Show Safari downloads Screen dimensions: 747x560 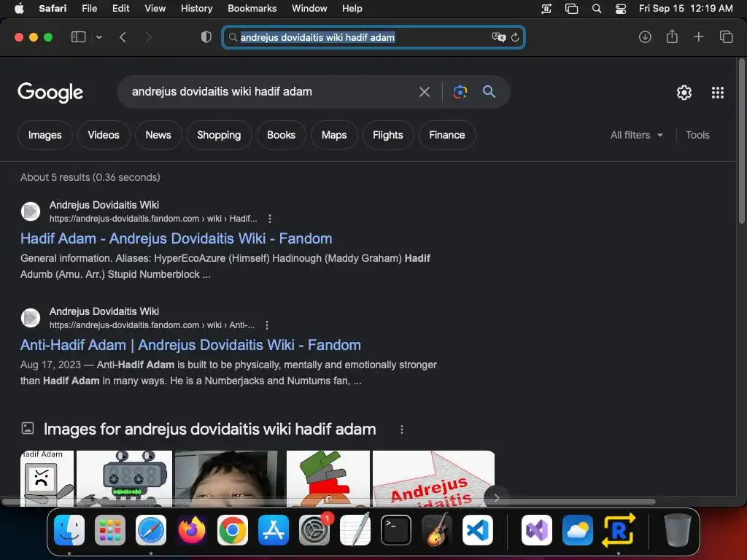tap(645, 36)
